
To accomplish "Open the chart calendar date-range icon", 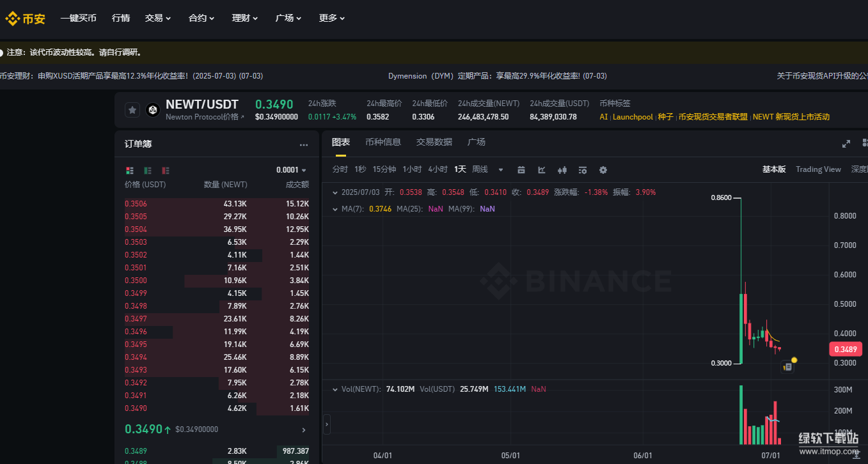I will [521, 170].
